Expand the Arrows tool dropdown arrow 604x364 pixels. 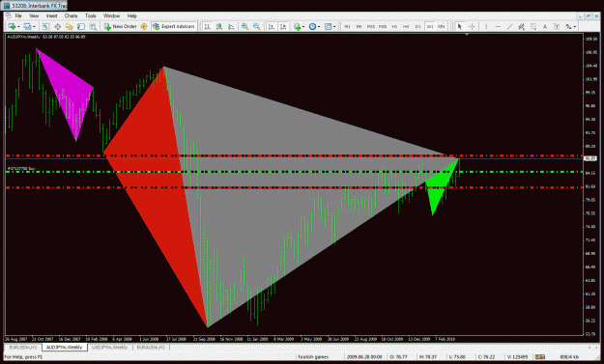[x=575, y=26]
